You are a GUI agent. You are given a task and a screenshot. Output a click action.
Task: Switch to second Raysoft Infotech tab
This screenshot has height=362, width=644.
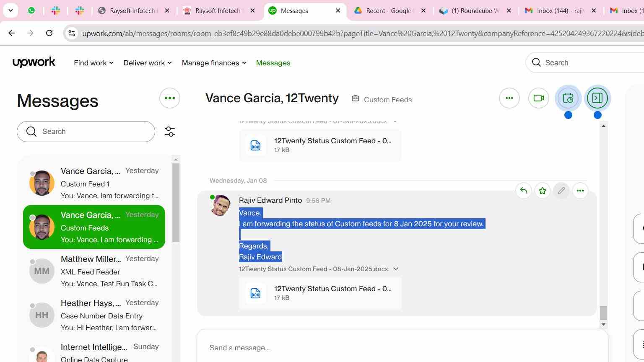click(x=220, y=10)
